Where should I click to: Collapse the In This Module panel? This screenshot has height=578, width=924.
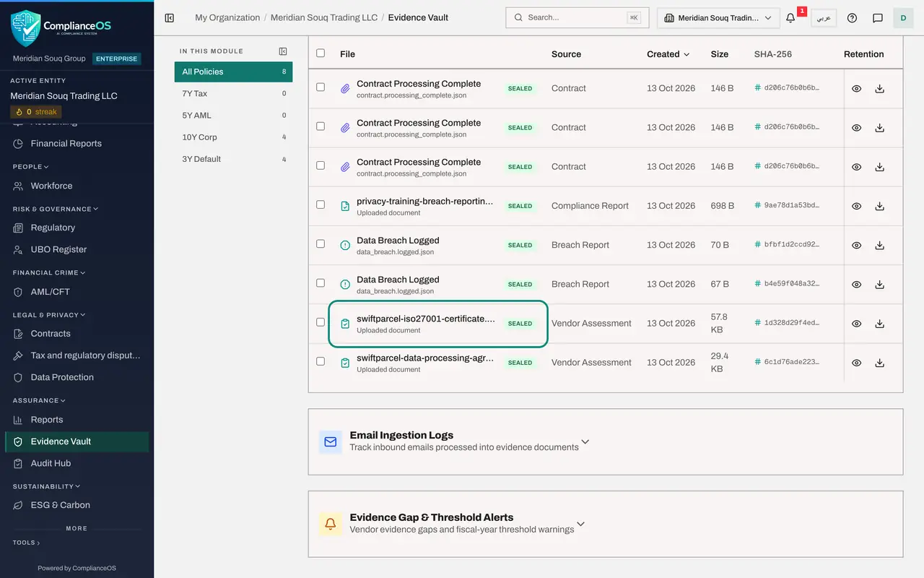pos(283,51)
